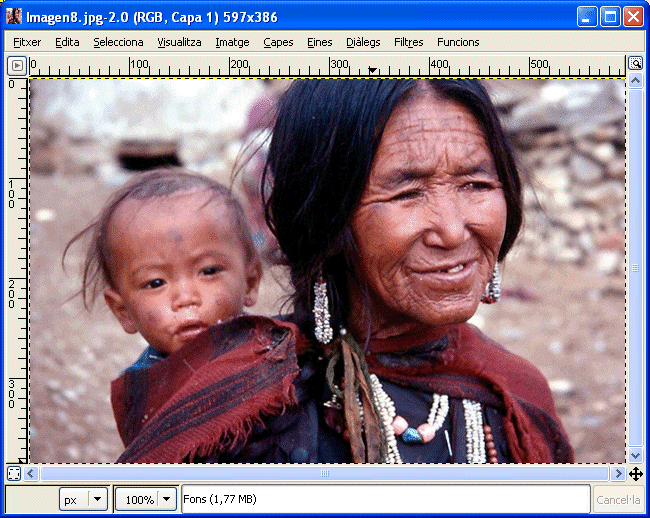Open the Visualitza menu
Screen dimensions: 650x518
[x=179, y=42]
